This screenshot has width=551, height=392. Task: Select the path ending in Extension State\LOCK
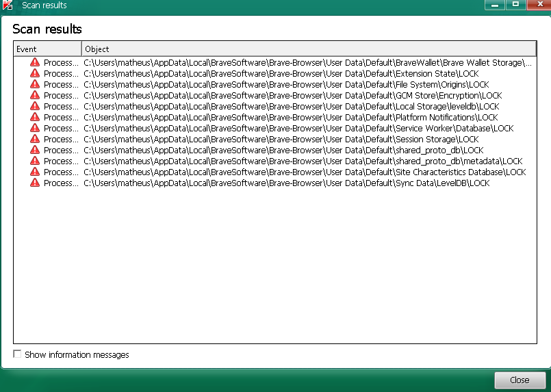pyautogui.click(x=281, y=73)
